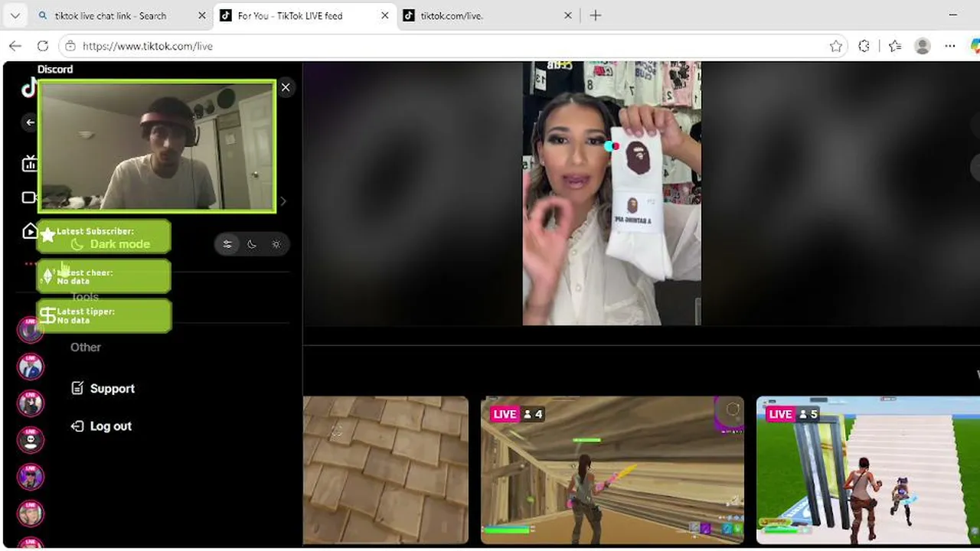Expand the chevron arrow beside the webcam overlay

283,201
